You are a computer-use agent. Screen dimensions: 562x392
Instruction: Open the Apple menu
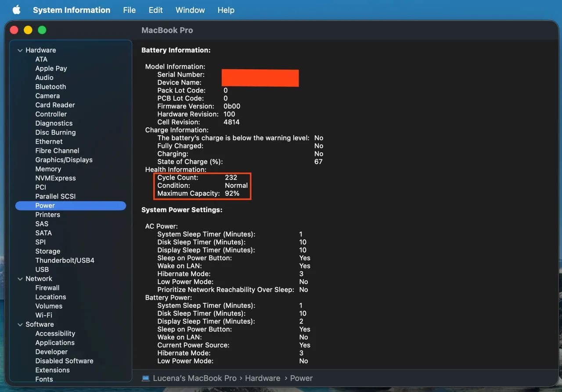click(16, 10)
